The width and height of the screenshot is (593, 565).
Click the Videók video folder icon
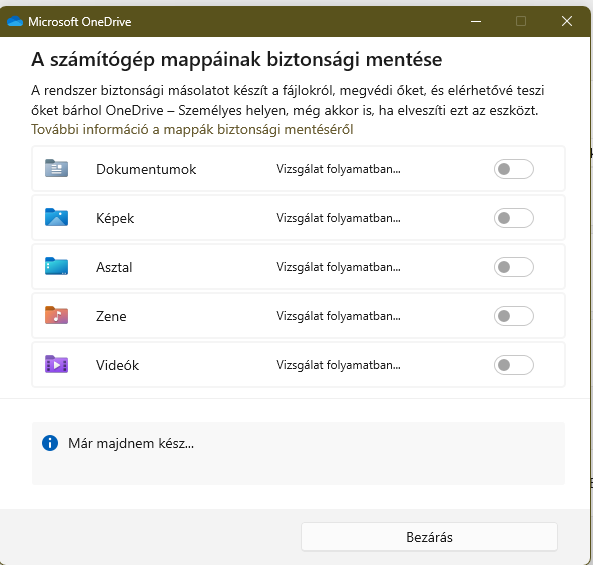tap(56, 364)
